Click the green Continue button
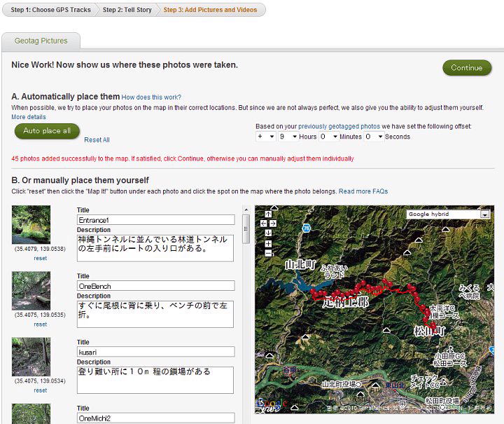This screenshot has height=424, width=504. point(467,67)
